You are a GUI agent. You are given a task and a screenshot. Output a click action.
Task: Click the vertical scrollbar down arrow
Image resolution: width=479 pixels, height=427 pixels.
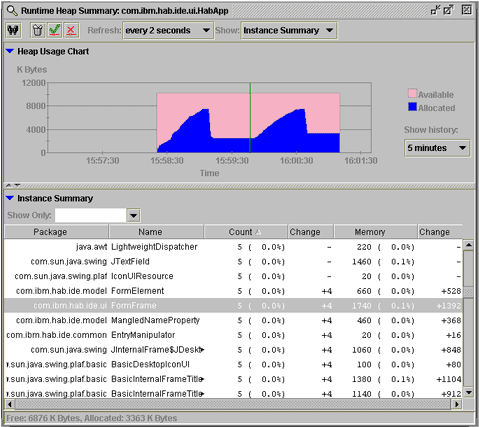click(x=469, y=392)
